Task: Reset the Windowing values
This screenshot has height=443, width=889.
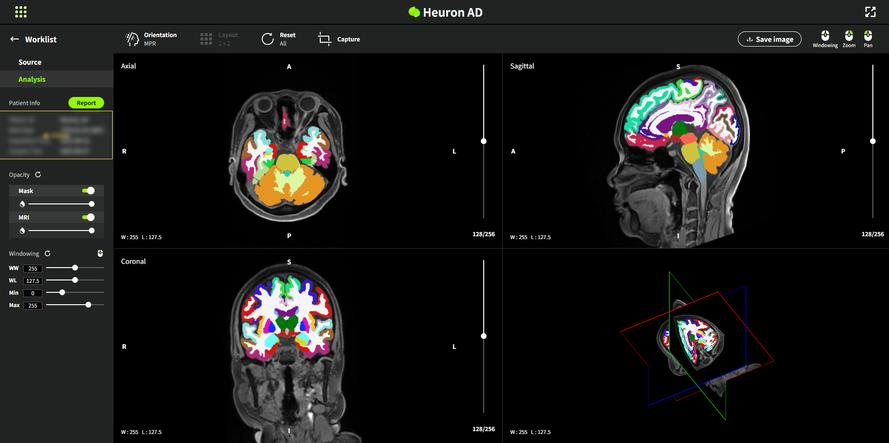Action: (x=47, y=253)
